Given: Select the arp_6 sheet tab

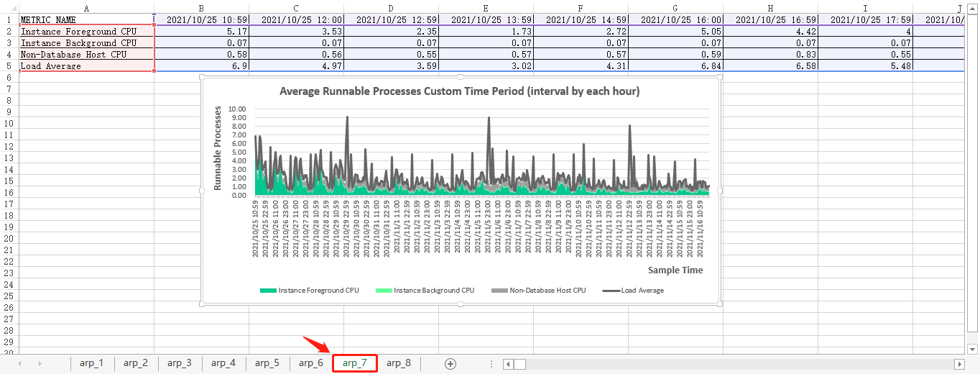Looking at the screenshot, I should [x=311, y=363].
